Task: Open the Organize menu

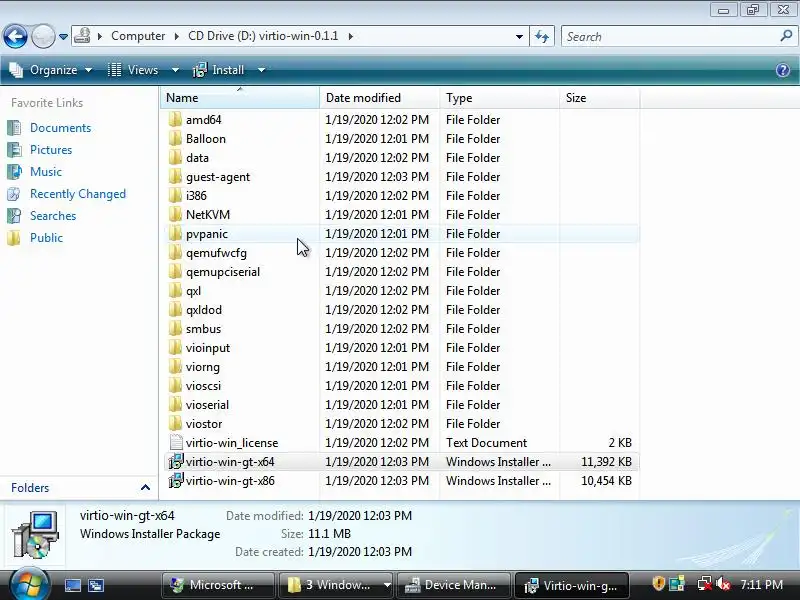Action: (51, 70)
